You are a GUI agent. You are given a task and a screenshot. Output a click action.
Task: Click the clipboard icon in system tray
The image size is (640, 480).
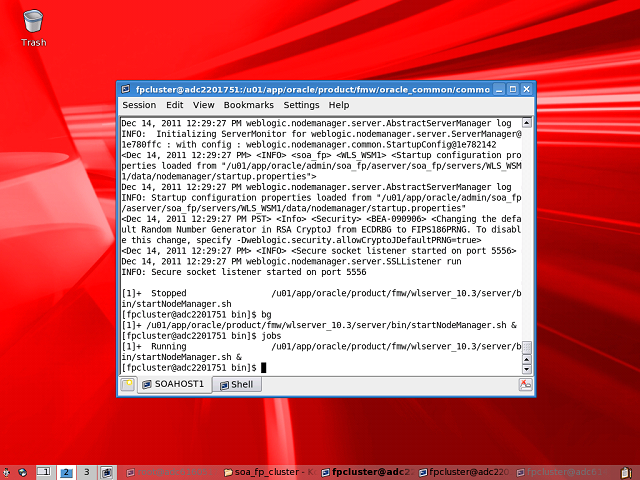[x=627, y=472]
